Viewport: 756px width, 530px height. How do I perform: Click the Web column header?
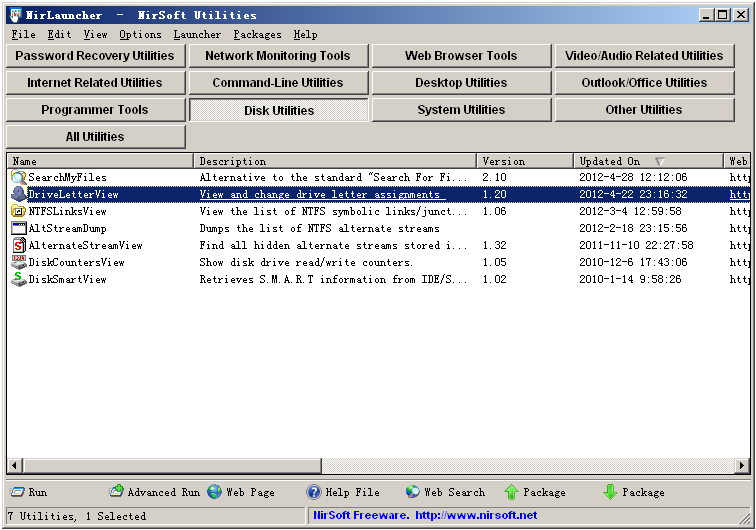[737, 161]
